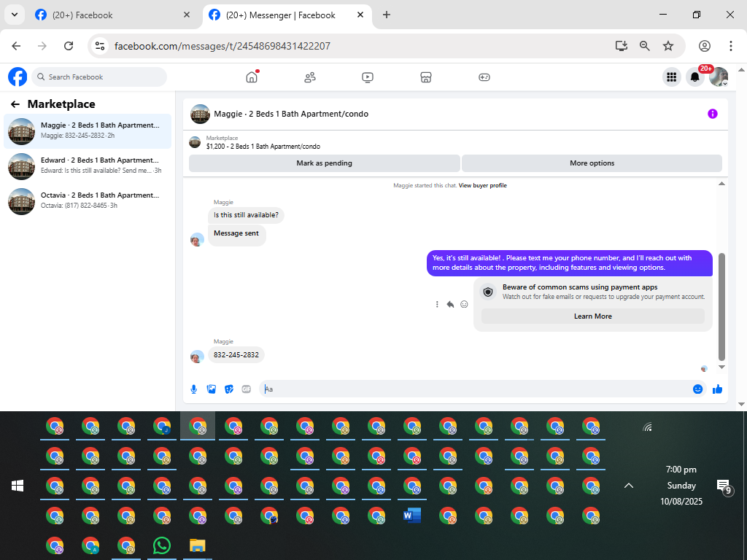Reply to the sent message arrow icon
The image size is (747, 560).
450,304
